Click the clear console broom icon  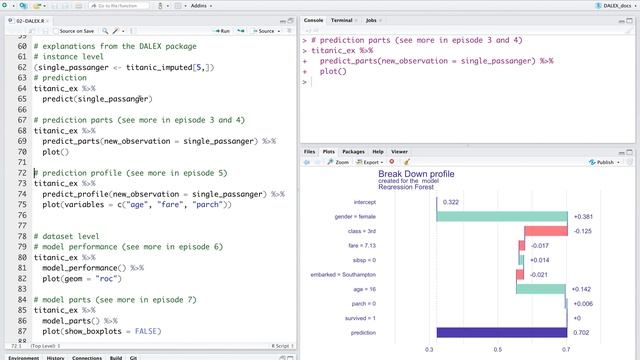pos(629,31)
